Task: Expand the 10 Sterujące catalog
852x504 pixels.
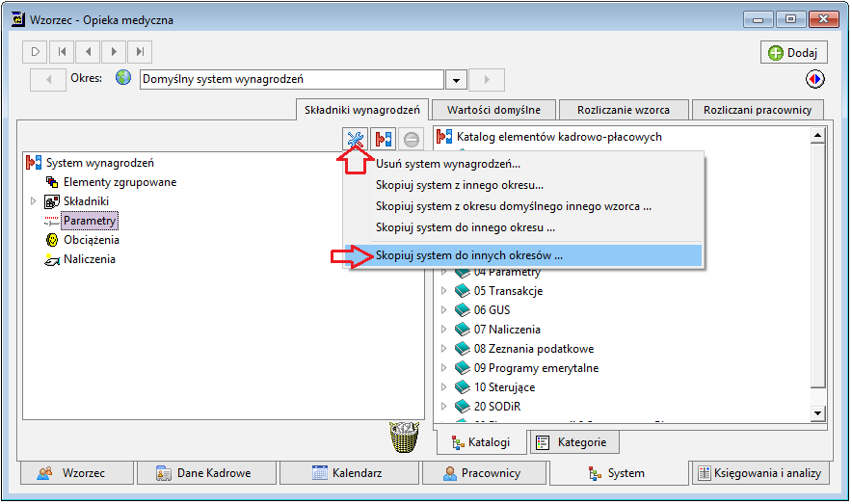Action: point(444,387)
